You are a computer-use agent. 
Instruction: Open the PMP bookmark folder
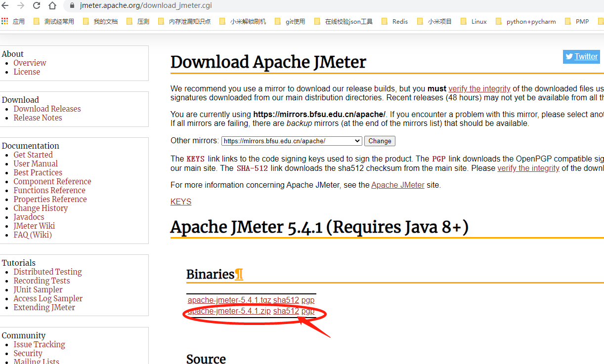(576, 21)
